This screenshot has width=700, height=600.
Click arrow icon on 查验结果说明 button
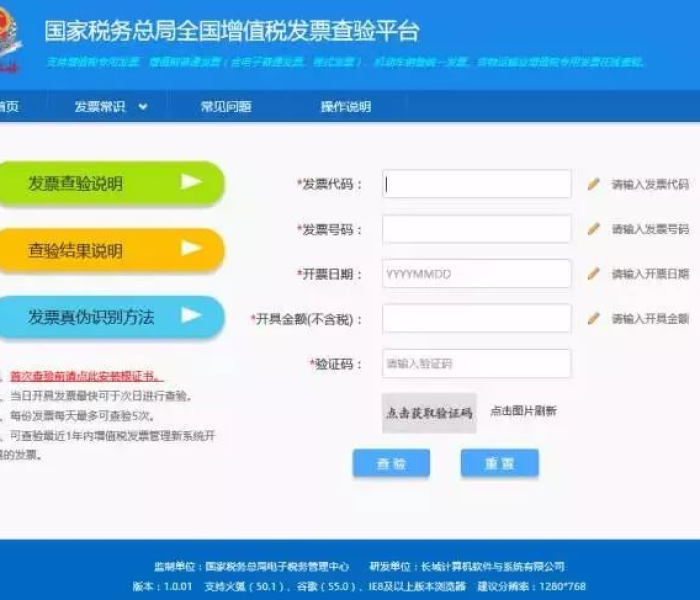pos(192,248)
